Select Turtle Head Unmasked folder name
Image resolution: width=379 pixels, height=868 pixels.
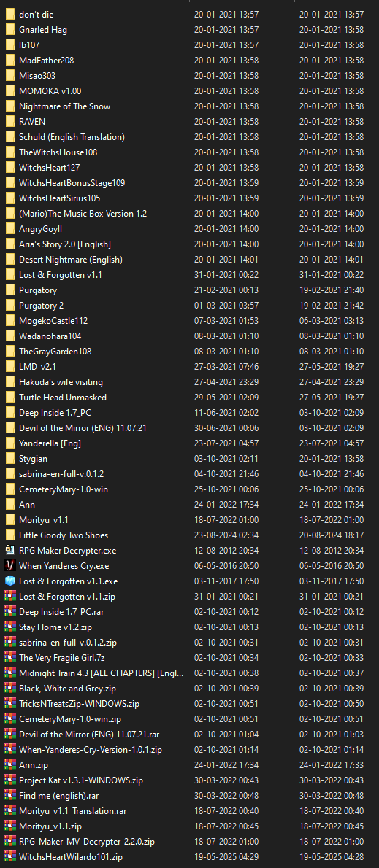click(63, 398)
